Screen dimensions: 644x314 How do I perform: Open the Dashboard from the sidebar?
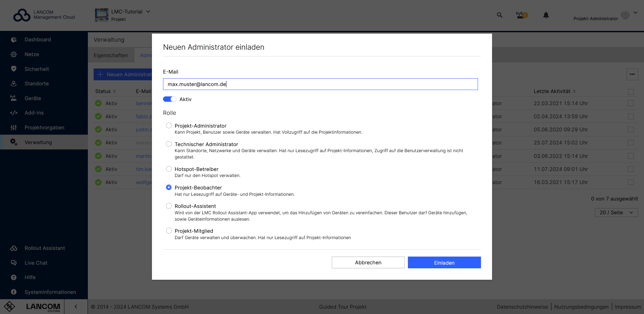[38, 39]
